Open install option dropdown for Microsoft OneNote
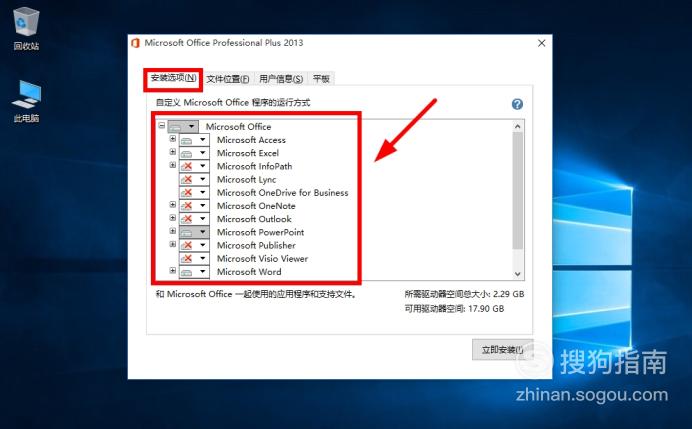This screenshot has height=429, width=692. tap(203, 206)
